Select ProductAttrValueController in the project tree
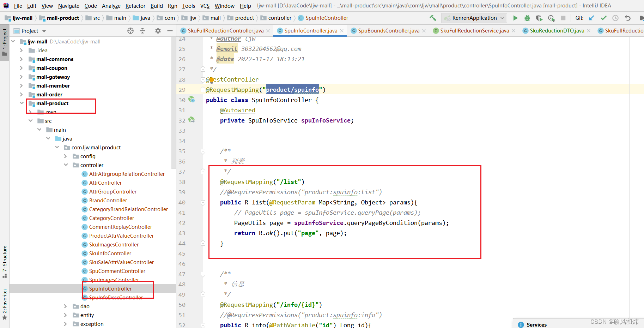The width and height of the screenshot is (644, 328). point(121,235)
